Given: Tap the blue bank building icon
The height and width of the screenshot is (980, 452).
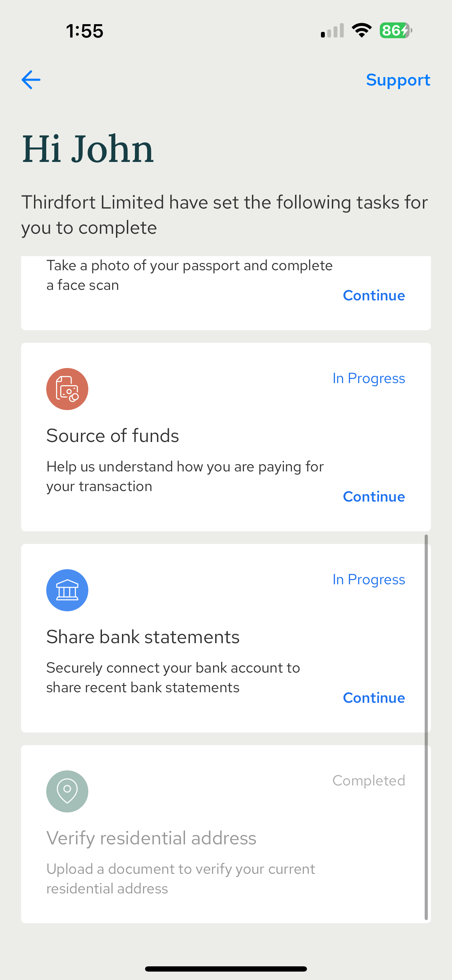Looking at the screenshot, I should pos(67,590).
